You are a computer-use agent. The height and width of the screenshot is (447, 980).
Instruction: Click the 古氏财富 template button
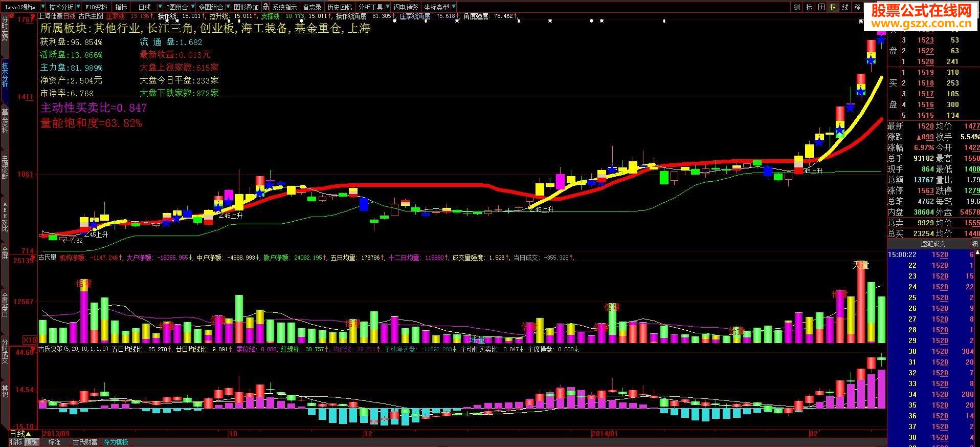pos(85,442)
